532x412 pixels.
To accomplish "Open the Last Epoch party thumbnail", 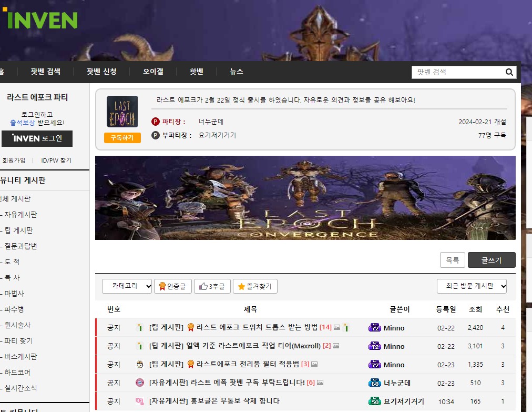I will tap(122, 112).
